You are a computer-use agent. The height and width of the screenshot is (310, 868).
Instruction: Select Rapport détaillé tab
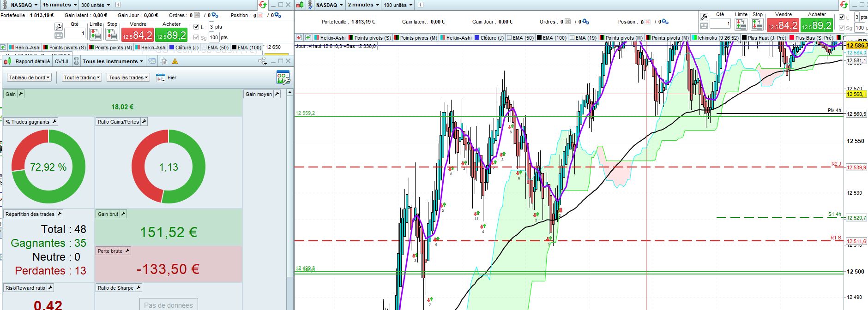coord(32,61)
